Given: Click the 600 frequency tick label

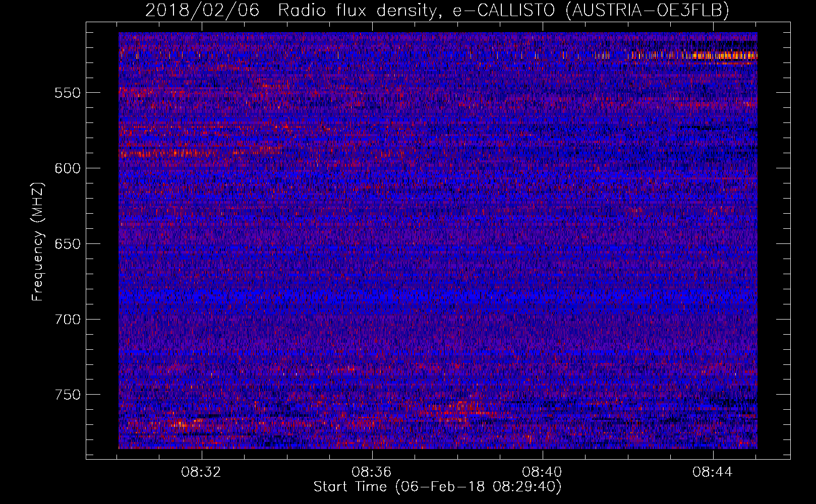Looking at the screenshot, I should coord(68,168).
